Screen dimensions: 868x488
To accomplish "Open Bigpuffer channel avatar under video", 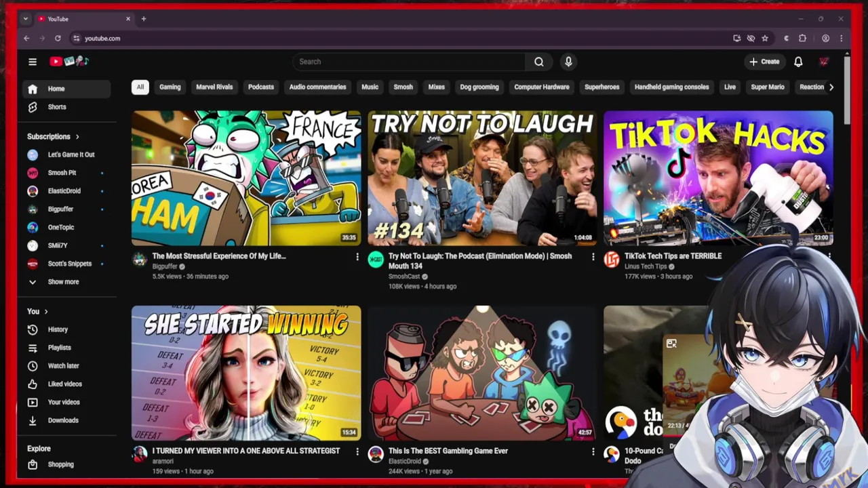I will pyautogui.click(x=140, y=260).
